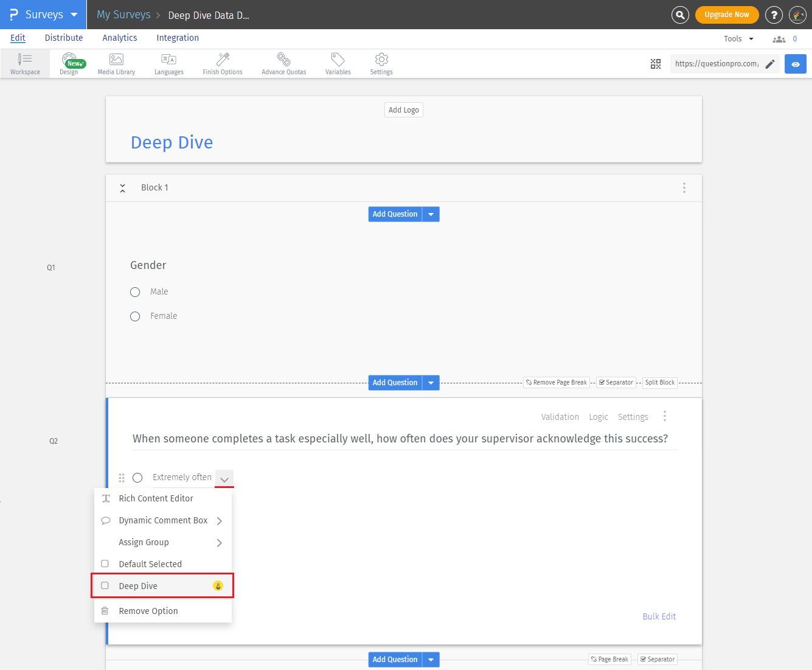The height and width of the screenshot is (670, 812).
Task: Show the survey QR code icon
Action: point(656,64)
